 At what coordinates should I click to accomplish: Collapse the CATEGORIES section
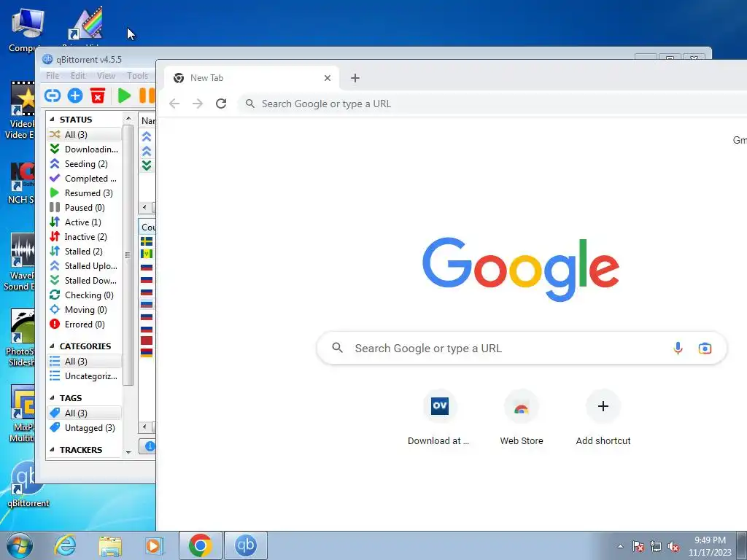(52, 346)
